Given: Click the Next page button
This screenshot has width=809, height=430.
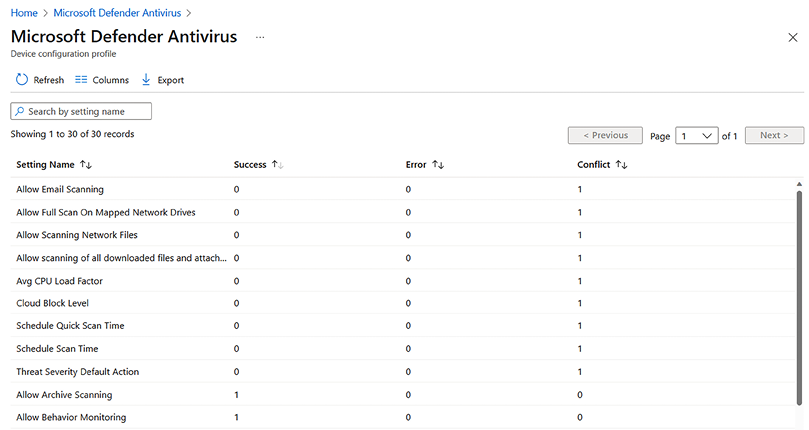Looking at the screenshot, I should [774, 135].
